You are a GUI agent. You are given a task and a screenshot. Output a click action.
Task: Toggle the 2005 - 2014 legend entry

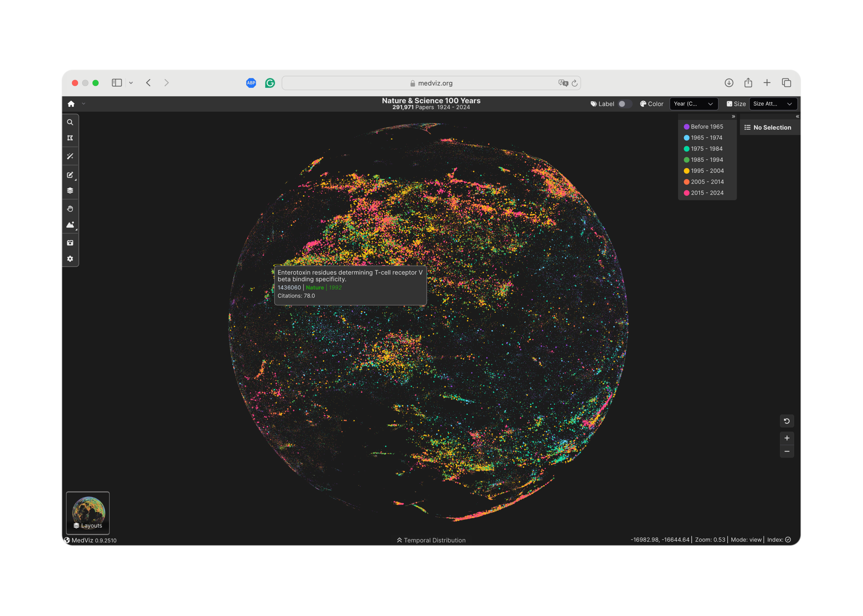pyautogui.click(x=704, y=182)
